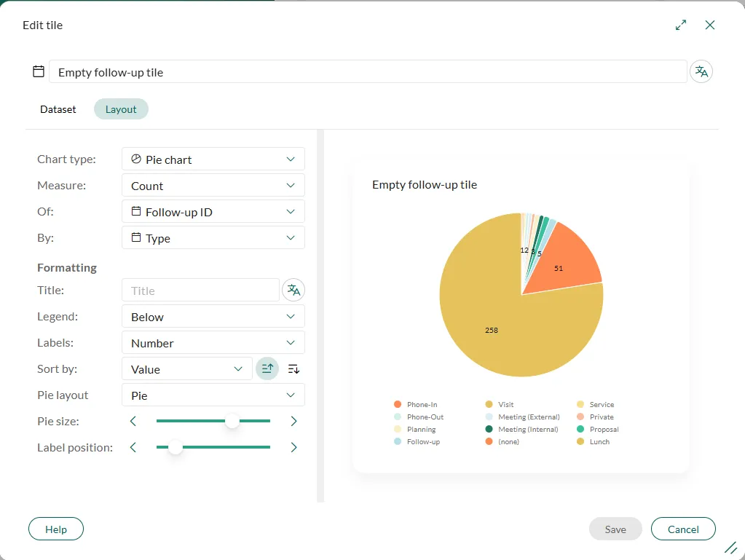Open the Chart type dropdown
Image resolution: width=745 pixels, height=560 pixels.
[213, 159]
